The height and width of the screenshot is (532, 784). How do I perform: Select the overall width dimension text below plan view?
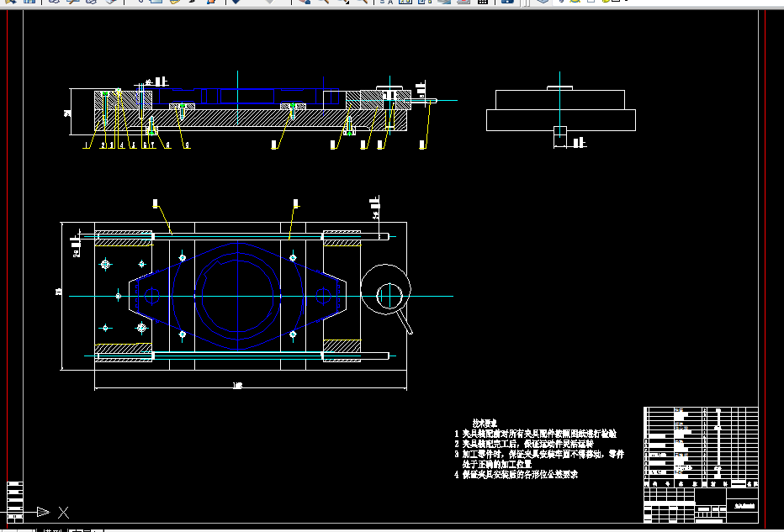pyautogui.click(x=237, y=385)
